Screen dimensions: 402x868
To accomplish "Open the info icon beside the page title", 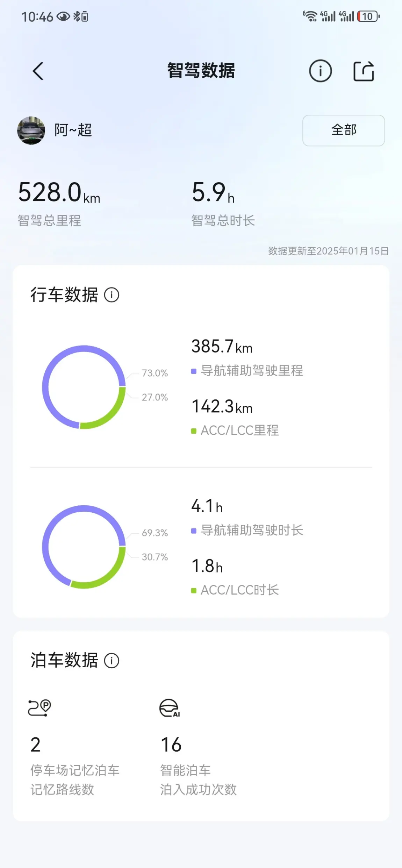I will 320,71.
